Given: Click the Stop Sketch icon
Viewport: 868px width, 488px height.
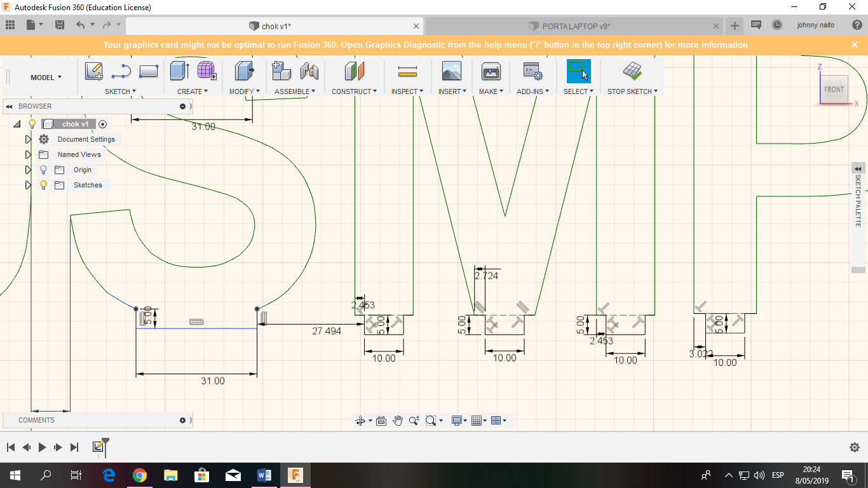Looking at the screenshot, I should 632,71.
